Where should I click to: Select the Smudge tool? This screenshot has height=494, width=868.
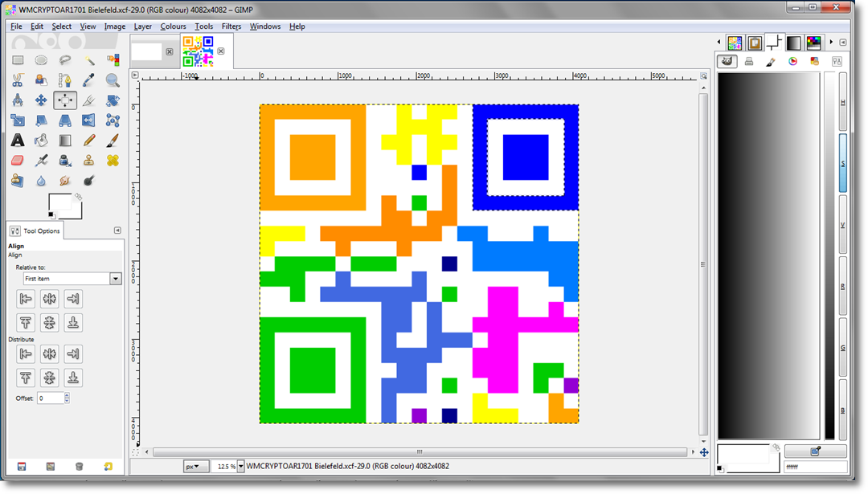pos(65,181)
